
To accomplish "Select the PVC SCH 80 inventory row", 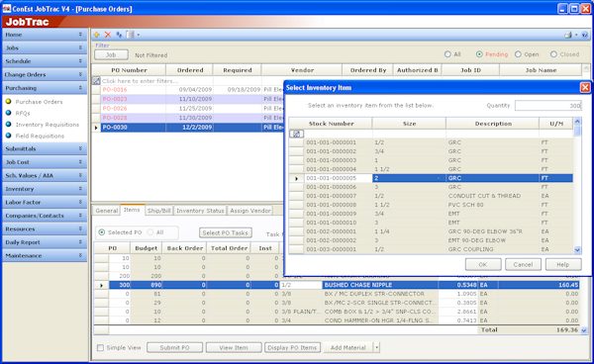I will (x=431, y=205).
